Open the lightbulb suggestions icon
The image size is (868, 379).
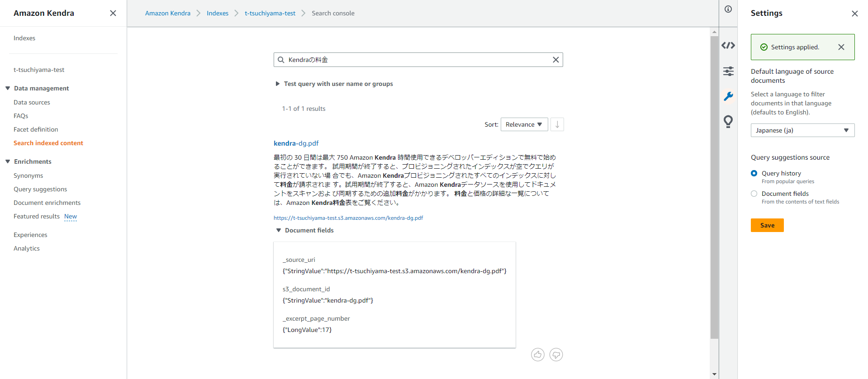[728, 121]
